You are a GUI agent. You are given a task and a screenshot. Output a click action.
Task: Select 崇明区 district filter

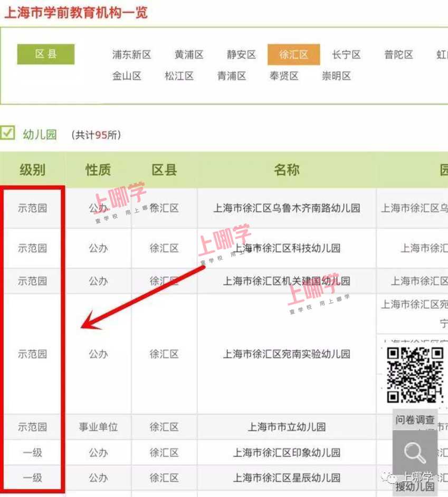336,76
